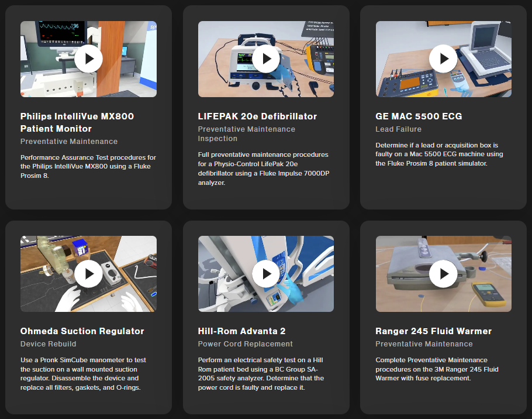Screen dimensions: 532x419
Task: Open Philips IntelliVue MX800 Patient Monitor title
Action: tap(77, 122)
